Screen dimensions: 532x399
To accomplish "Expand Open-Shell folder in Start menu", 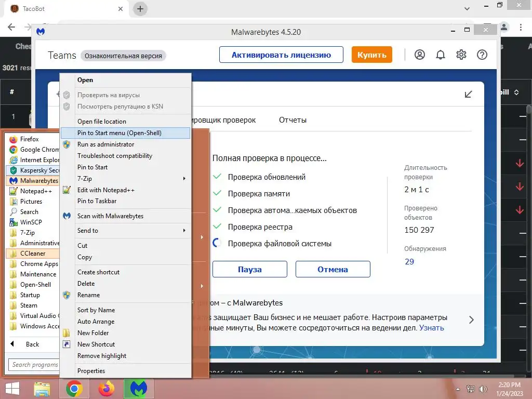I will (33, 285).
